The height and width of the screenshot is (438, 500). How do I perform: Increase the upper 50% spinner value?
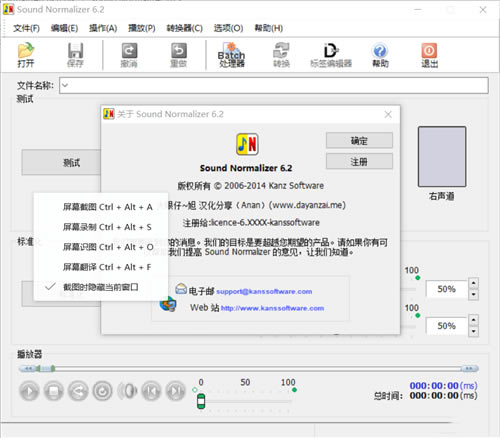point(473,283)
